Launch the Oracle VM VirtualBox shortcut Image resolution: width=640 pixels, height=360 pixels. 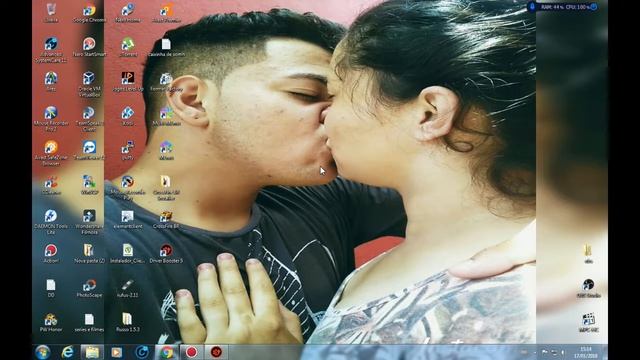point(89,84)
